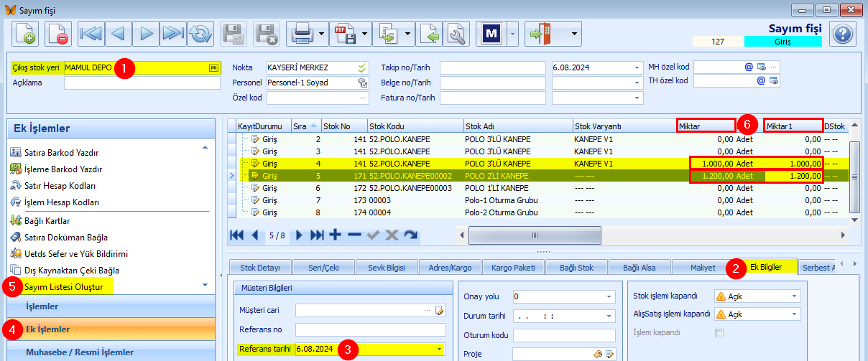The width and height of the screenshot is (868, 361).
Task: Undo row edit with curved arrow icon
Action: tap(411, 235)
